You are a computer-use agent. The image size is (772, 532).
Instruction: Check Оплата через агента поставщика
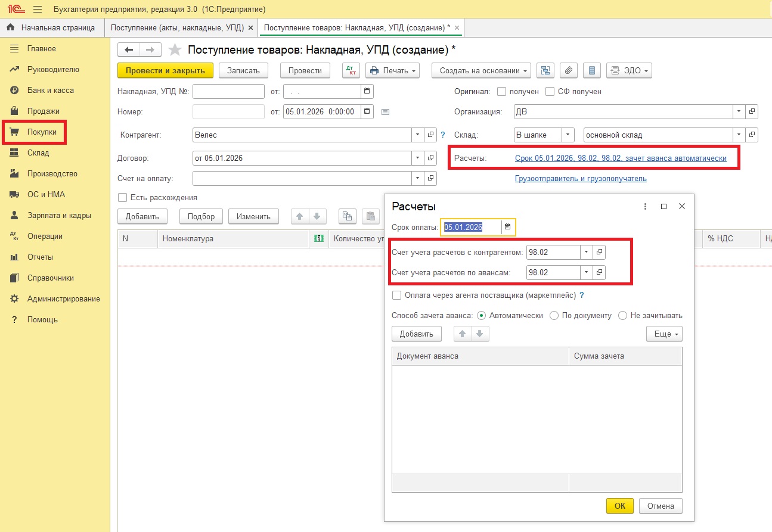[x=397, y=295]
